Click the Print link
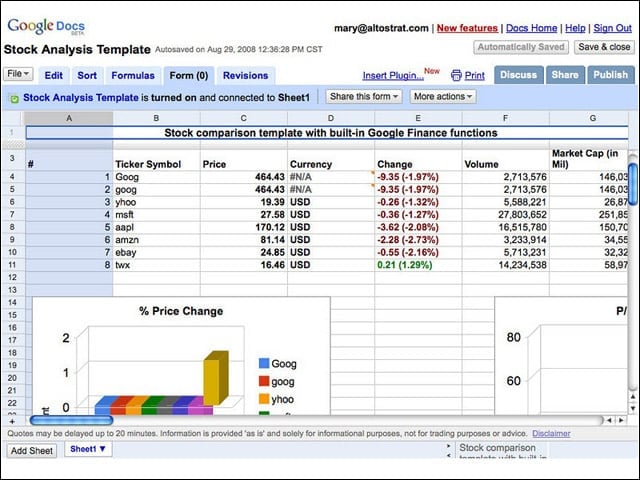This screenshot has height=480, width=640. point(475,76)
